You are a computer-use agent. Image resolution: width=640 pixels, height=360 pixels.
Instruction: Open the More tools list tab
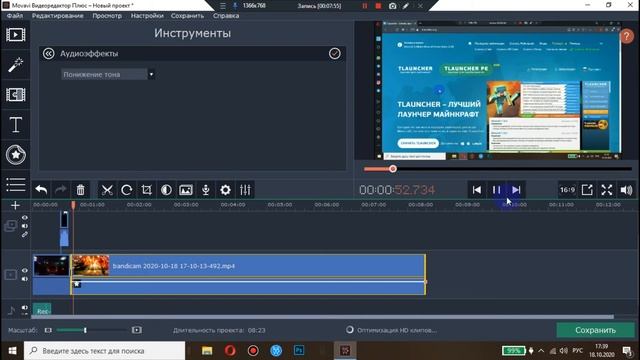pyautogui.click(x=16, y=184)
